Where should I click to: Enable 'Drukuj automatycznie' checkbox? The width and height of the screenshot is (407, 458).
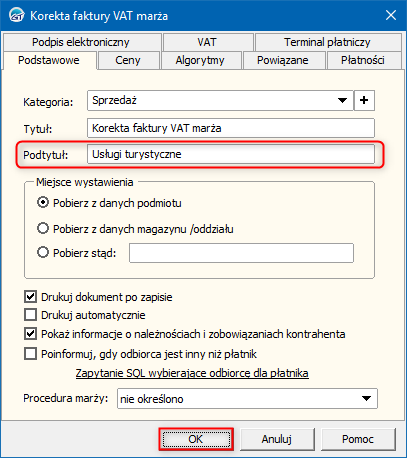(30, 315)
